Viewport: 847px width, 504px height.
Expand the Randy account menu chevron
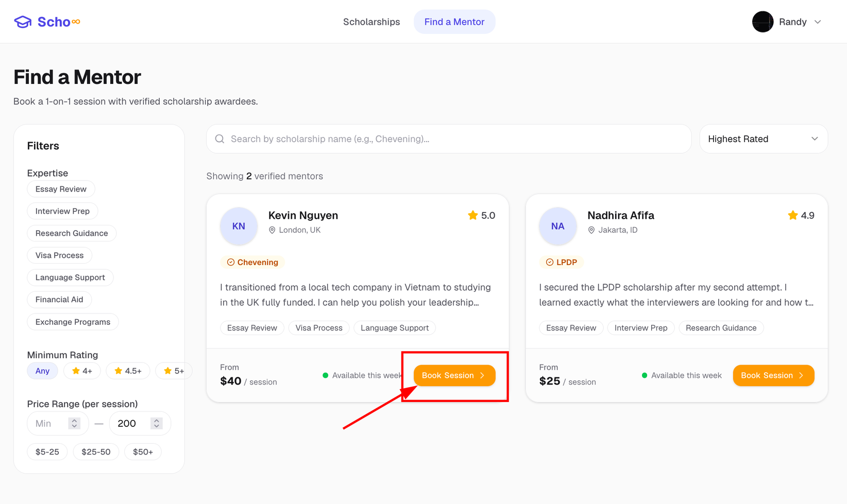coord(818,22)
